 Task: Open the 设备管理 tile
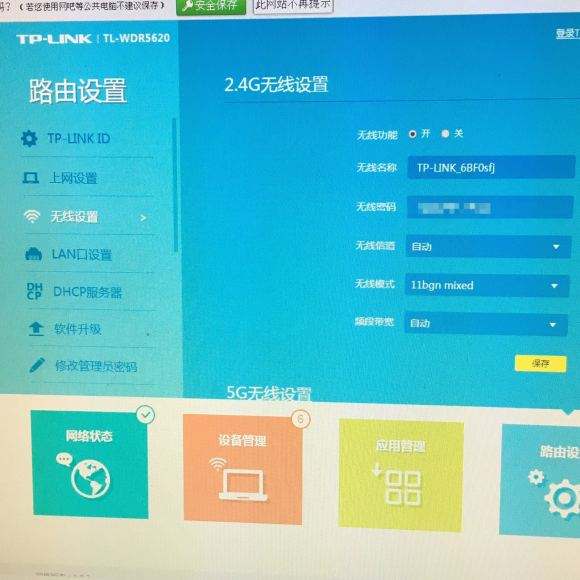pos(243,469)
